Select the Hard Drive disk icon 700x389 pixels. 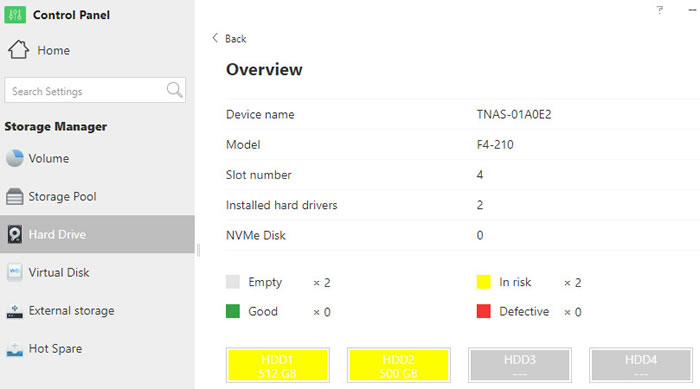point(14,234)
